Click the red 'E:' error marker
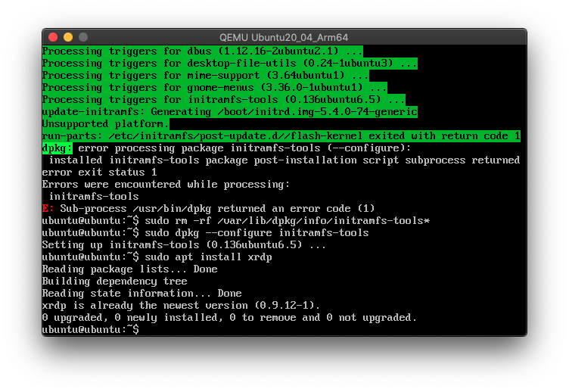Screen dimensions: 569x392 [x=48, y=209]
